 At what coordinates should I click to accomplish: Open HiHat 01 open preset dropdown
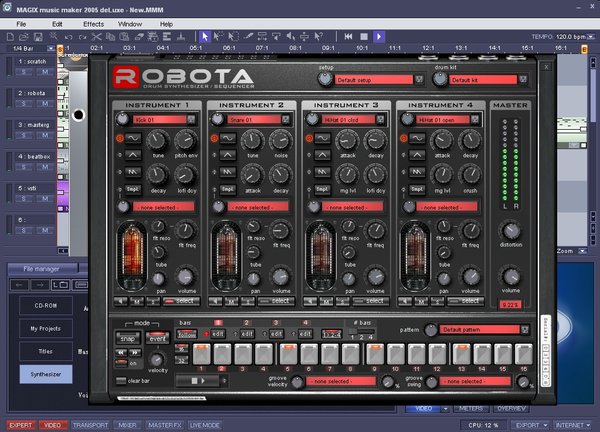point(474,119)
